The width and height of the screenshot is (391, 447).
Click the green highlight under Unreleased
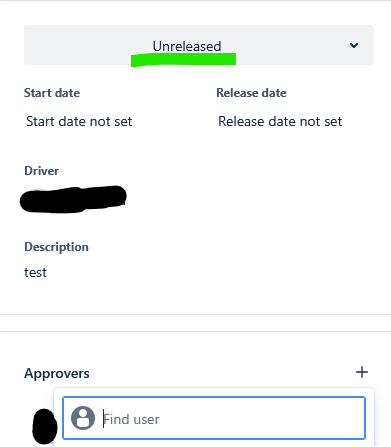click(183, 60)
